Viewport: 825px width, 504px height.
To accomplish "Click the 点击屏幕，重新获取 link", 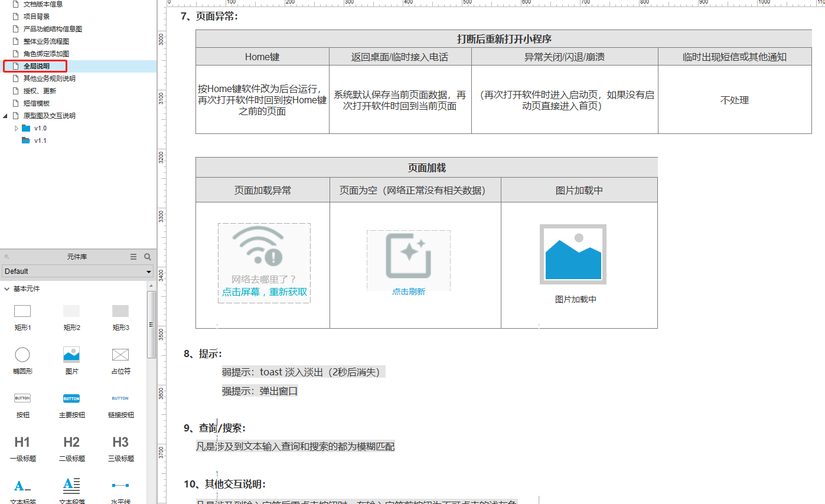I will tap(264, 292).
